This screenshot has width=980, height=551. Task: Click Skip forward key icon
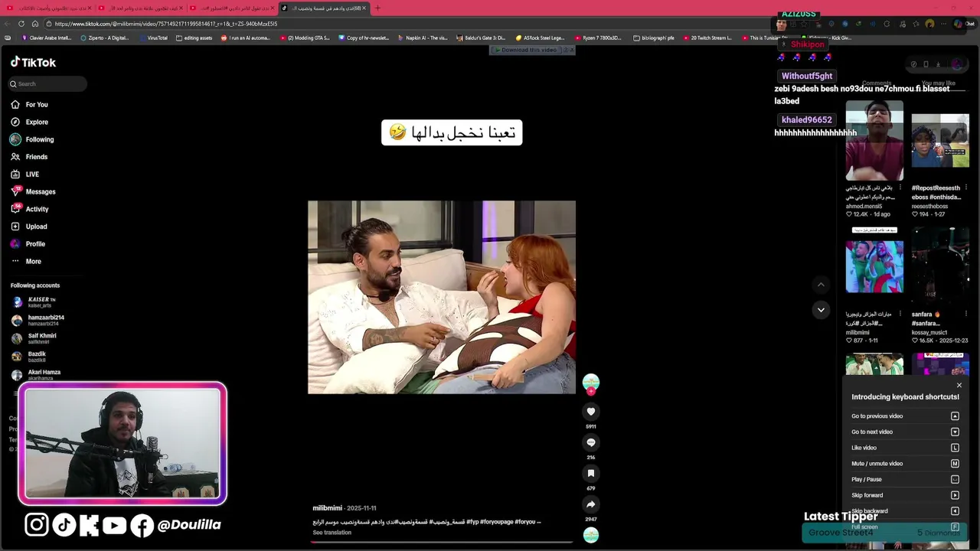coord(955,495)
